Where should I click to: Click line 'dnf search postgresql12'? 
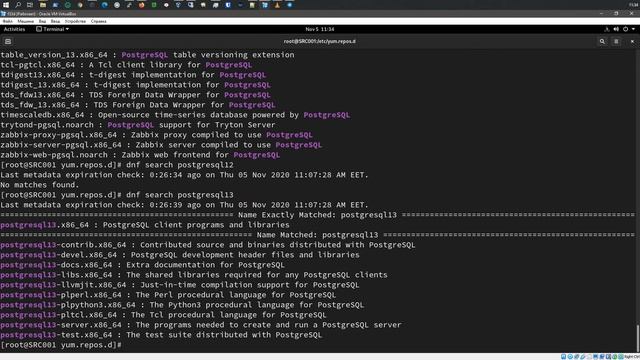pos(117,165)
